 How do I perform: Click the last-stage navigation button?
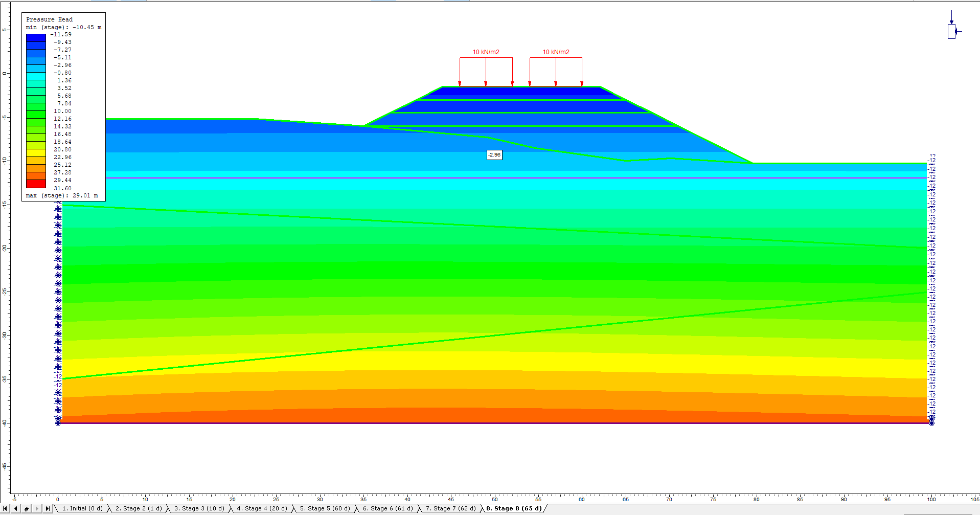(47, 508)
